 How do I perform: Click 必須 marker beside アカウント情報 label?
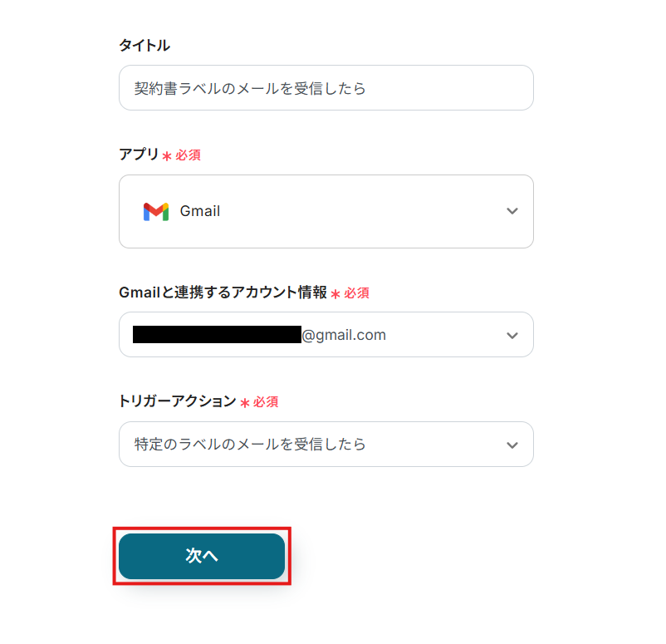(x=356, y=293)
